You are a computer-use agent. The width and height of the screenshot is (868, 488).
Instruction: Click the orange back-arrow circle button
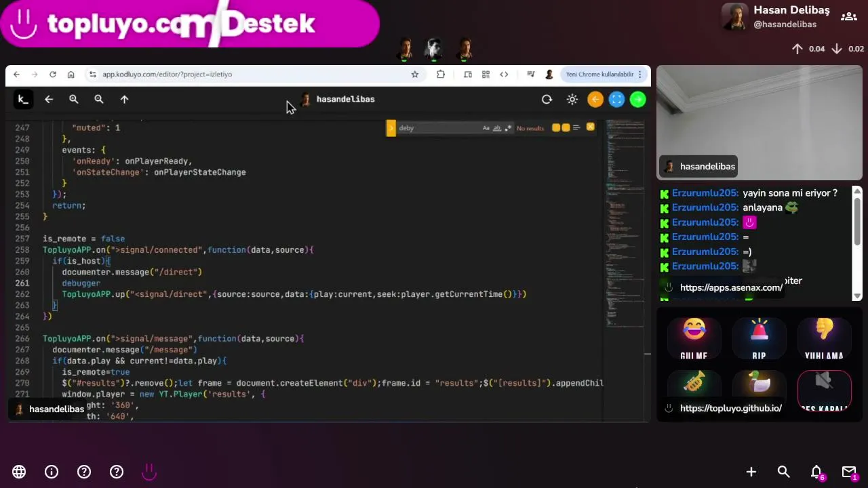coord(595,100)
